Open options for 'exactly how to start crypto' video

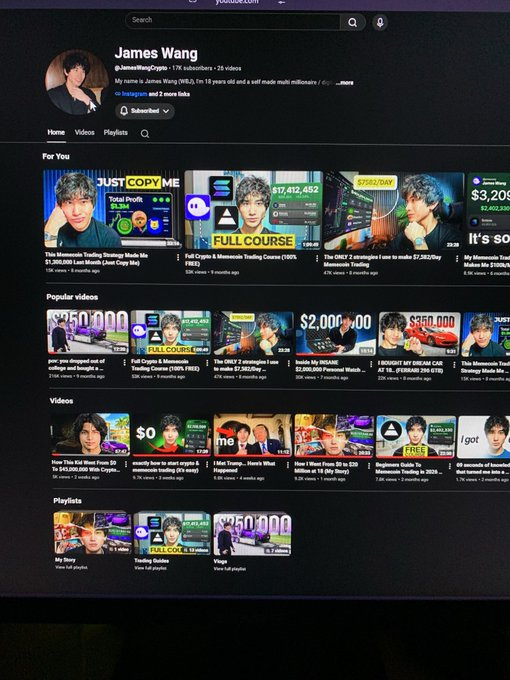(x=207, y=464)
